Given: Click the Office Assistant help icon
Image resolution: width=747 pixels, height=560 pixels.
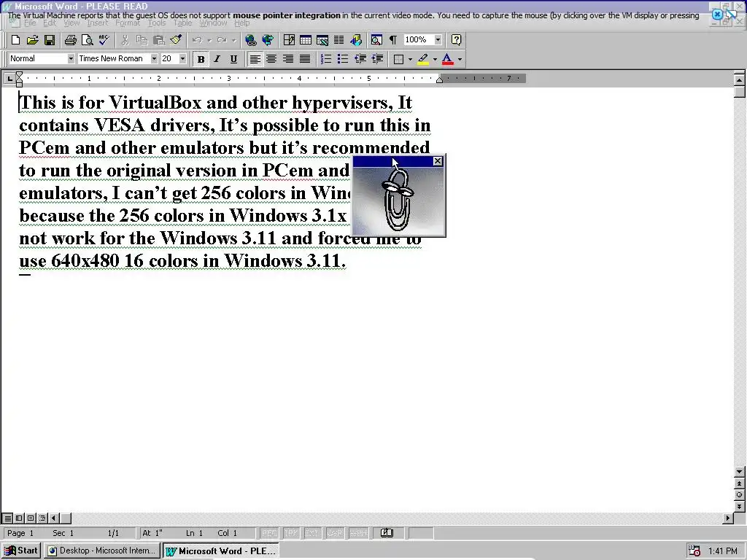Looking at the screenshot, I should [x=456, y=40].
